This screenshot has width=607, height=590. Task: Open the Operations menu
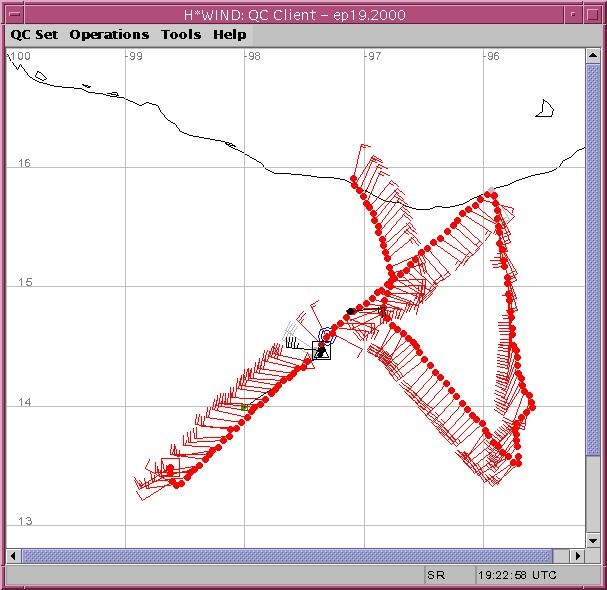pyautogui.click(x=109, y=34)
